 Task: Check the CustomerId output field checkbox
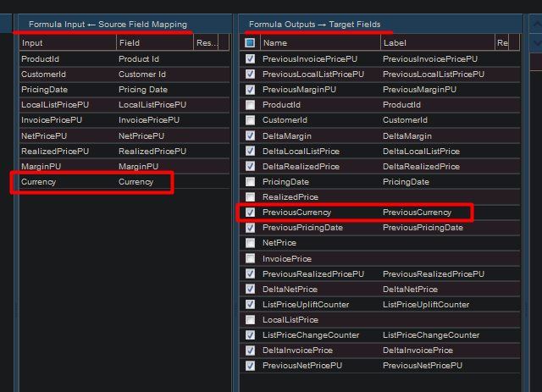coord(250,120)
